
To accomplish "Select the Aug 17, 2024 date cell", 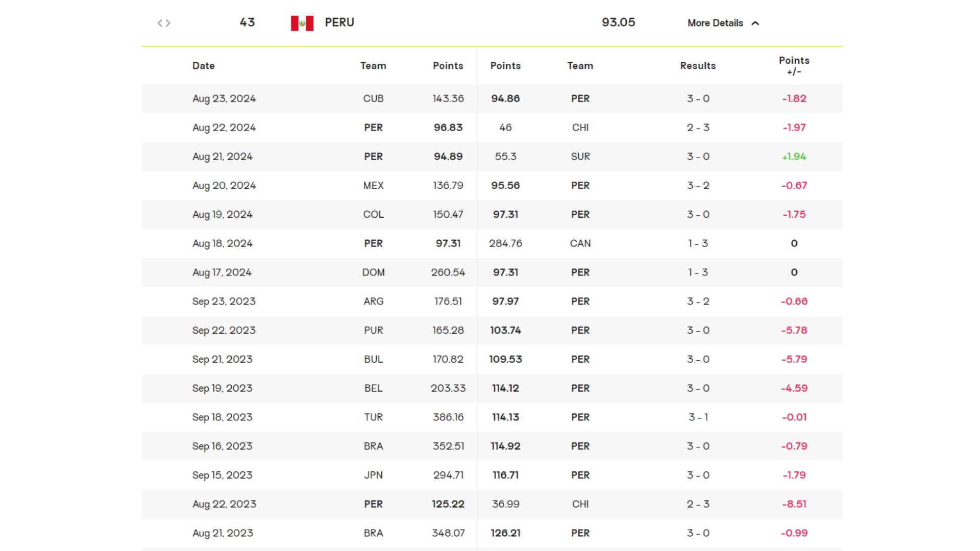I will pyautogui.click(x=222, y=273).
